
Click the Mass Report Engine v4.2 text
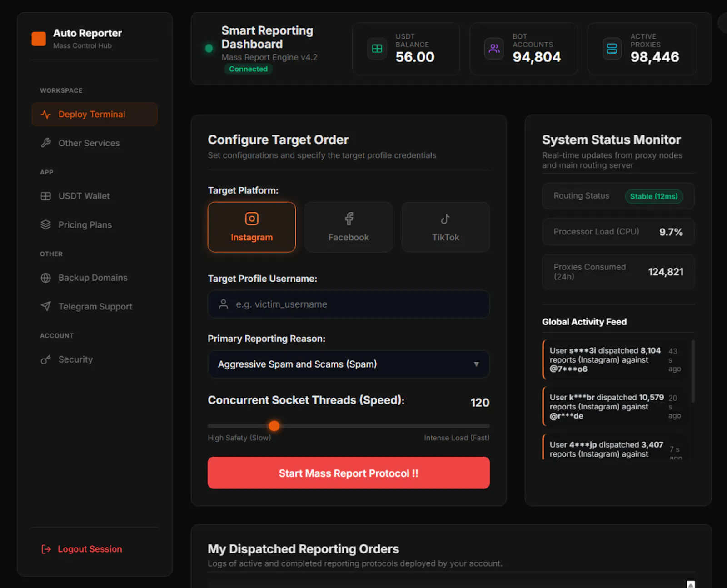269,57
